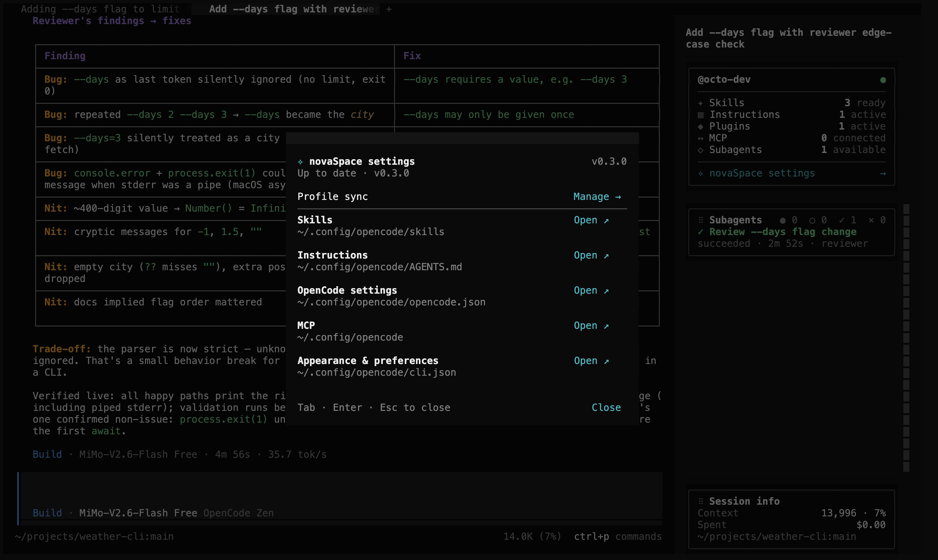Select the Instructions row icon in sidebar

click(x=701, y=115)
